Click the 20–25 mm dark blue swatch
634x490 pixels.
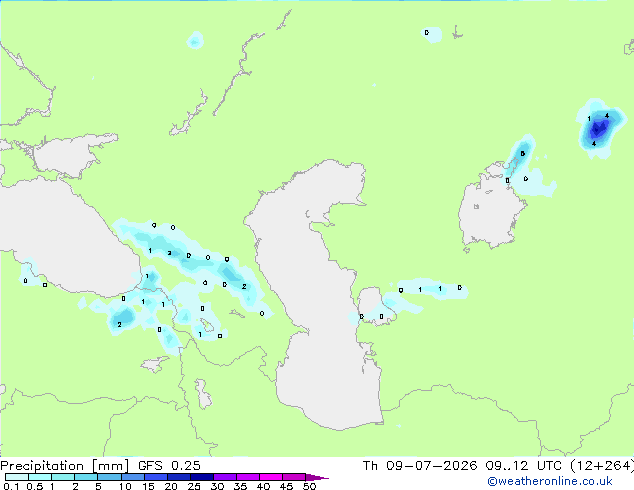pos(178,477)
